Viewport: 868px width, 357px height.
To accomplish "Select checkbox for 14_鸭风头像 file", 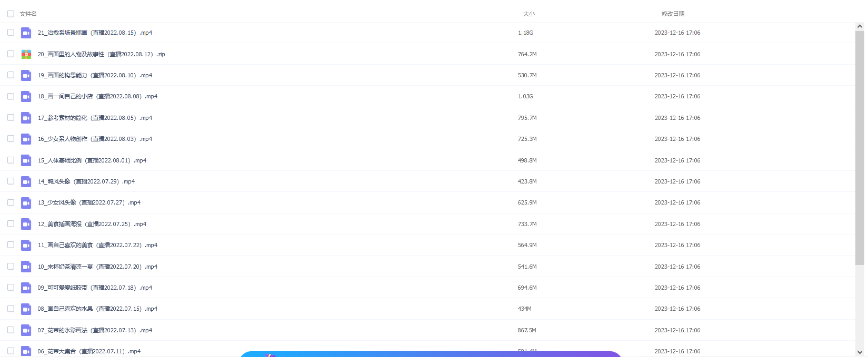I will [11, 181].
